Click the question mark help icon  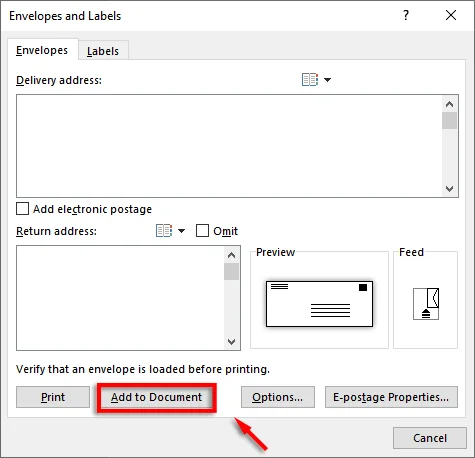click(406, 15)
